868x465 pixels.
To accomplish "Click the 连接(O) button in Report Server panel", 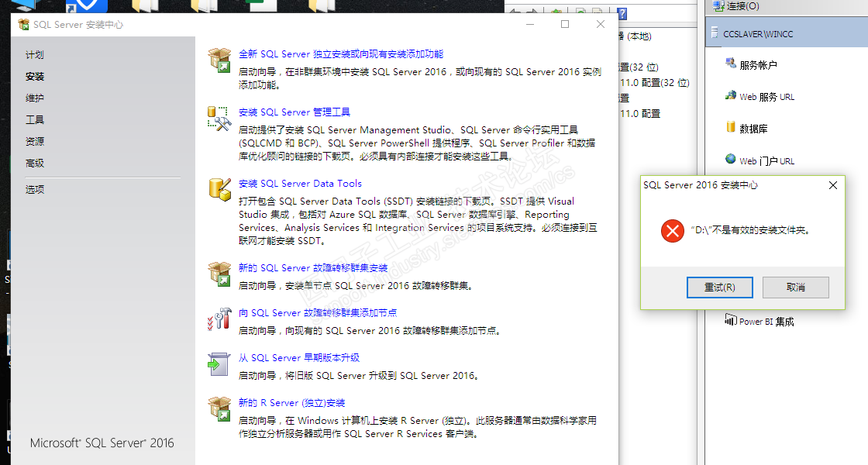I will tap(737, 6).
